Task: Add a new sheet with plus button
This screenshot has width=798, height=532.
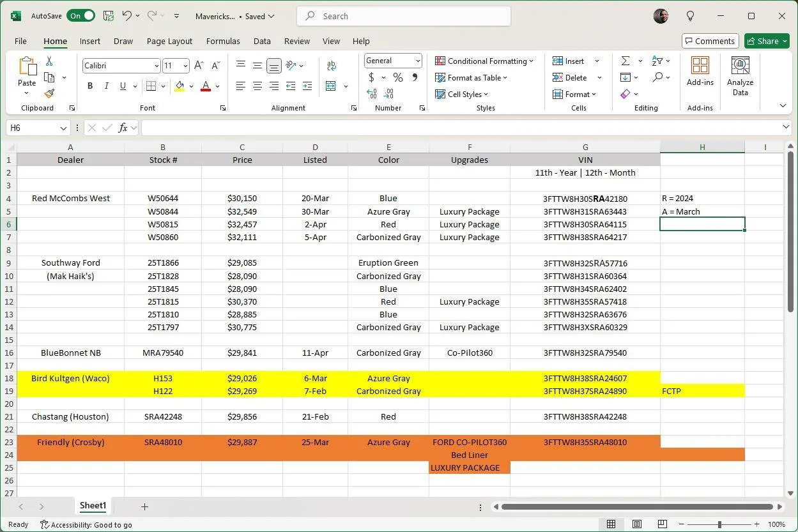Action: click(144, 506)
